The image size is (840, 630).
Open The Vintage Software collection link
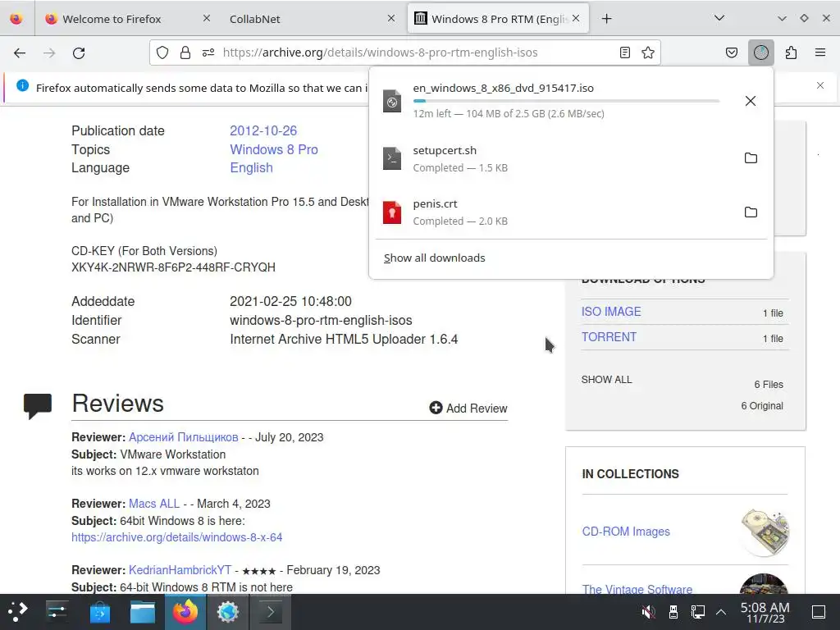point(637,589)
